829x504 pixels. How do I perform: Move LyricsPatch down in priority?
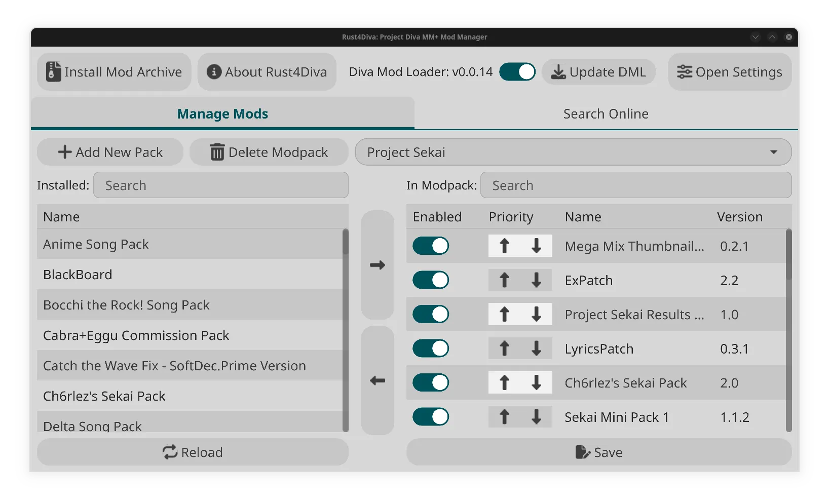tap(536, 348)
